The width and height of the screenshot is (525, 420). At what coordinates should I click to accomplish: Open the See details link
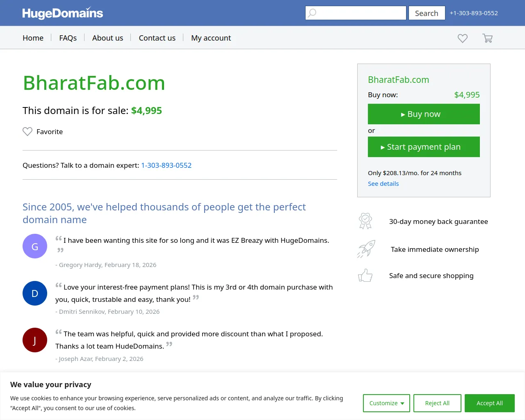[383, 183]
